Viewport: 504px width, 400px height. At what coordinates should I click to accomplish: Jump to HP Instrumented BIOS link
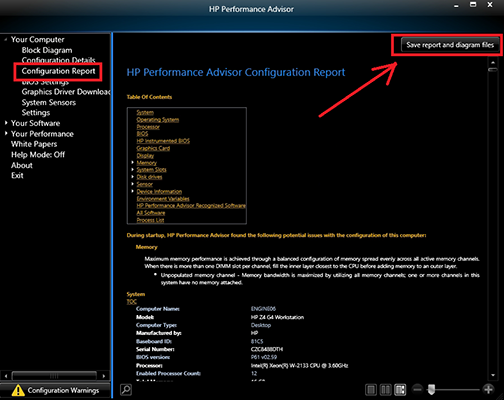[163, 141]
